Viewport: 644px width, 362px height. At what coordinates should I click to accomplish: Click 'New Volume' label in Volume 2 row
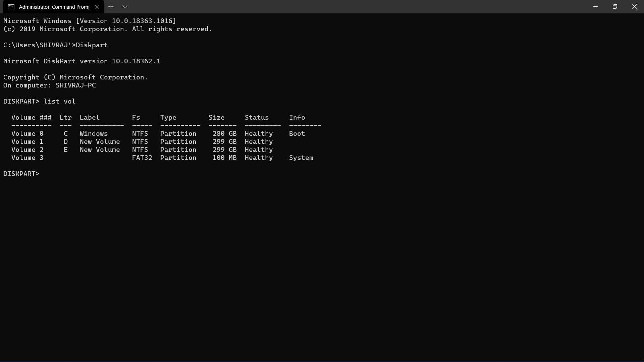click(x=100, y=149)
